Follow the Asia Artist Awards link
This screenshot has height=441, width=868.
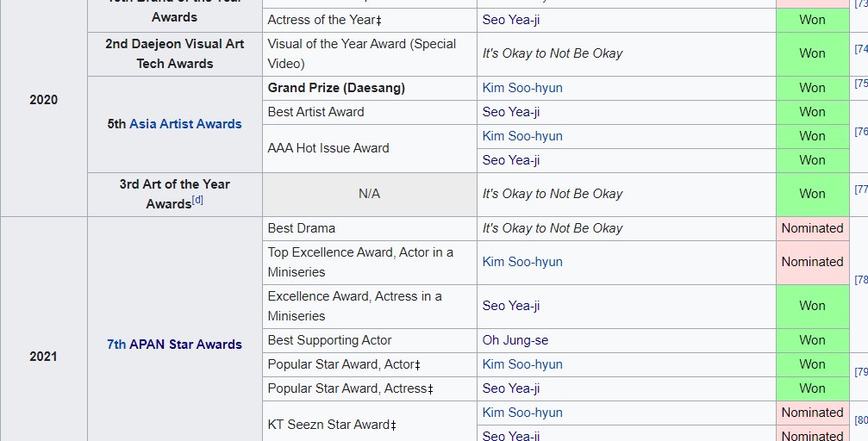pyautogui.click(x=185, y=124)
